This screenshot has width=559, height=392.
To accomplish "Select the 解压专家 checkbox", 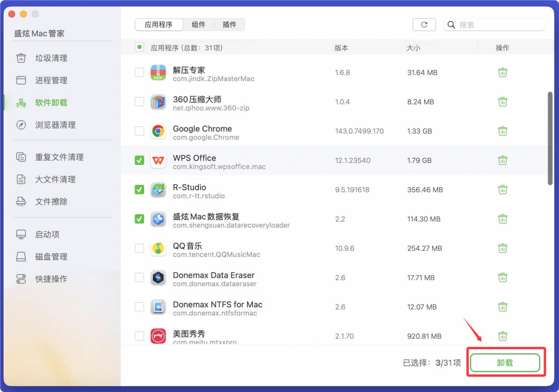I will (x=139, y=72).
